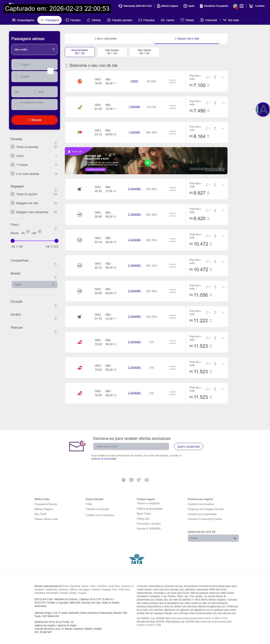Click the maximum price slider handle
Viewport: 270px width, 644px height.
pos(56,241)
